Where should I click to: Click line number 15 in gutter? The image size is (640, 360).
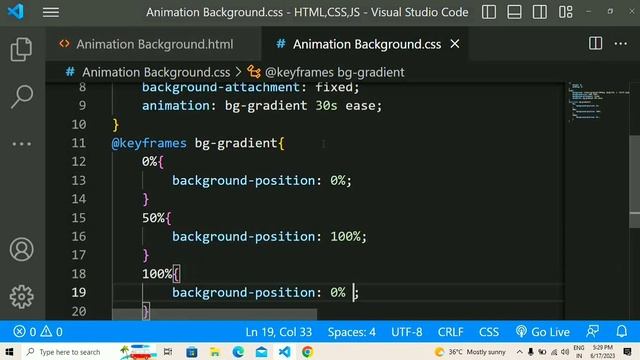pos(79,218)
